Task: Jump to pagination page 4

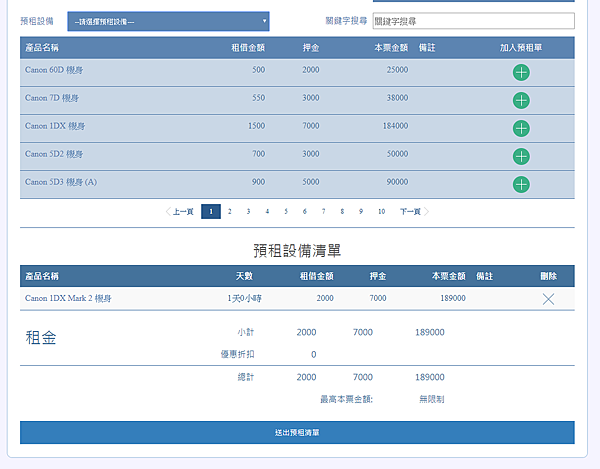Action: (267, 212)
